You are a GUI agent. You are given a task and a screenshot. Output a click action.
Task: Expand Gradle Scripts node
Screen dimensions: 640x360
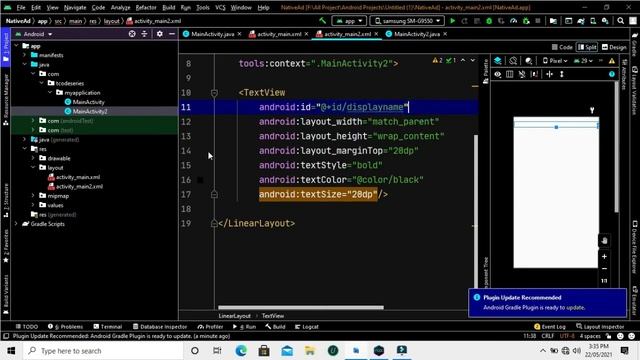(x=16, y=224)
